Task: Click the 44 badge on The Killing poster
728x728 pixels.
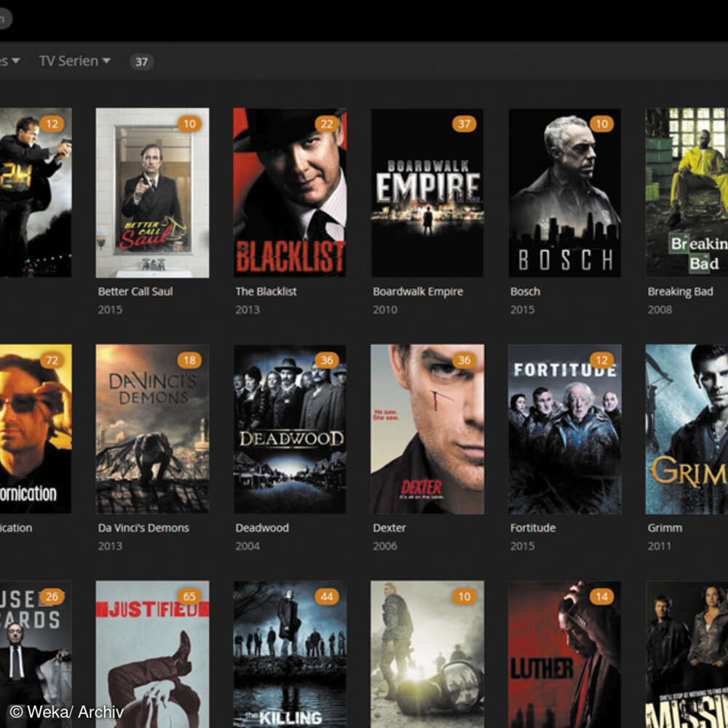Action: coord(326,597)
